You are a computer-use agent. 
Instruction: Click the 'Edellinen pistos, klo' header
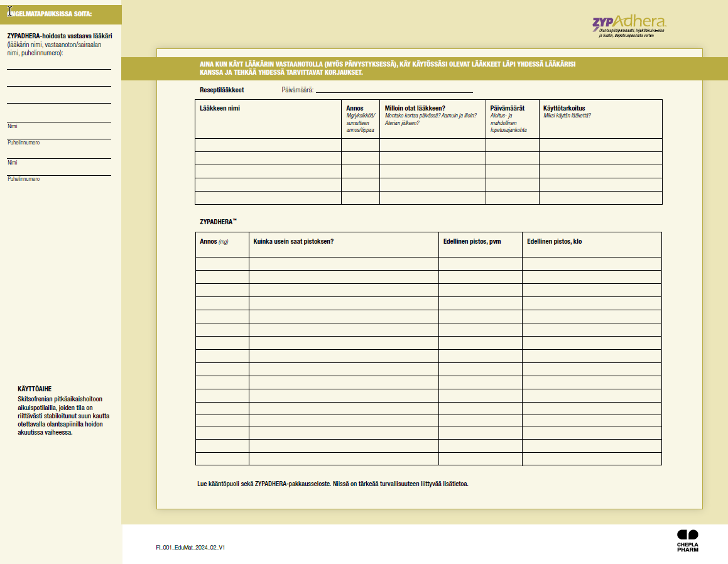(x=555, y=241)
